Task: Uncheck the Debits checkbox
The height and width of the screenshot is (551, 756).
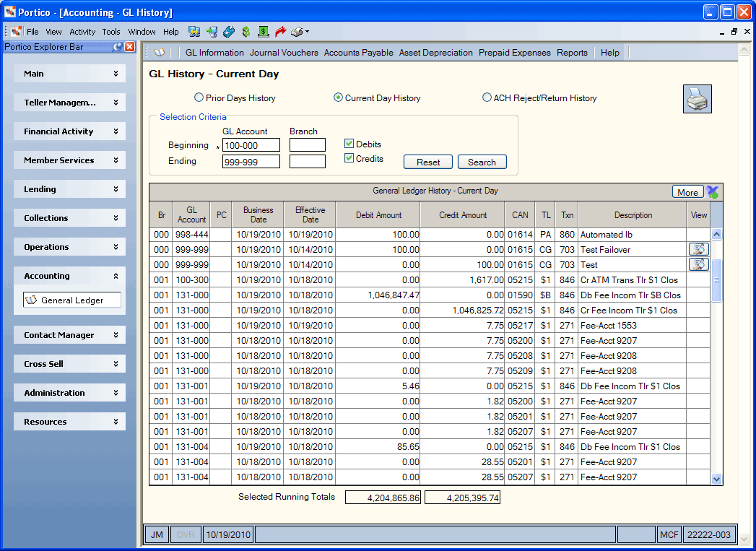Action: (x=349, y=144)
